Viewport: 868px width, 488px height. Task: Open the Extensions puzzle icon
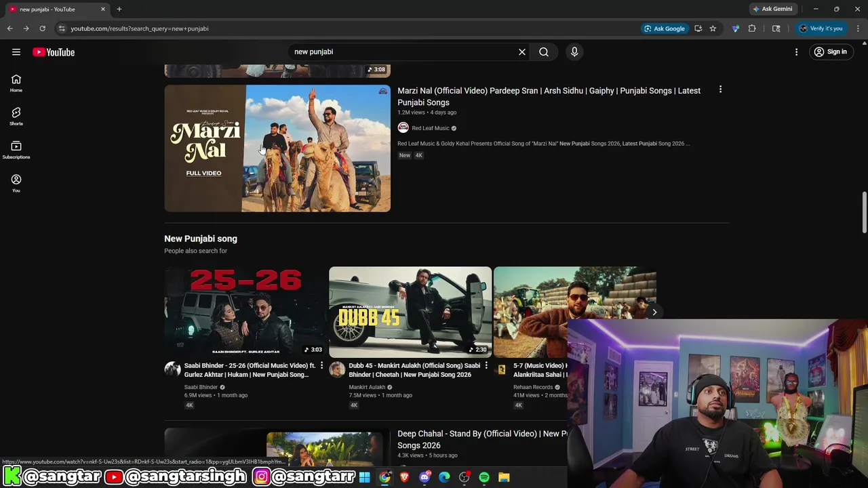[x=752, y=28]
